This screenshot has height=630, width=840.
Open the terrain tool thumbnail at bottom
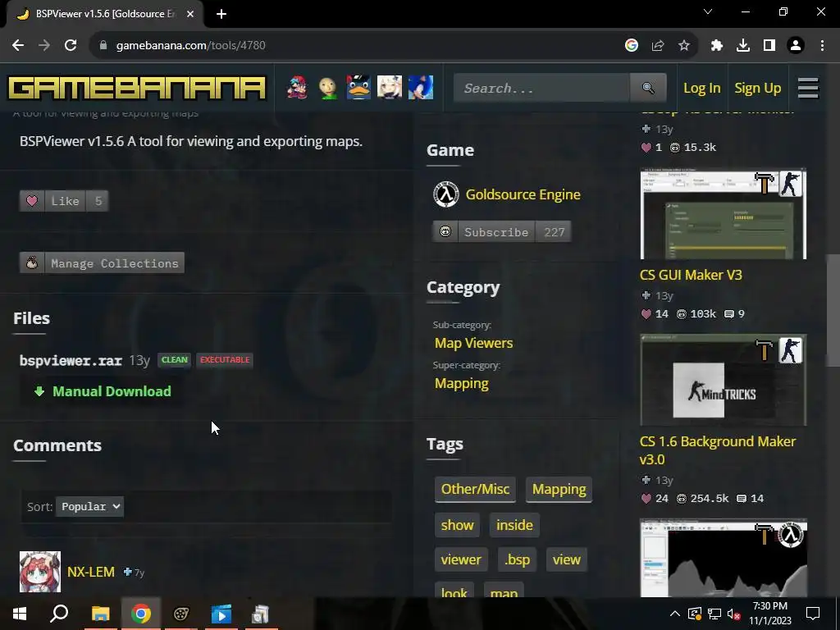click(724, 558)
